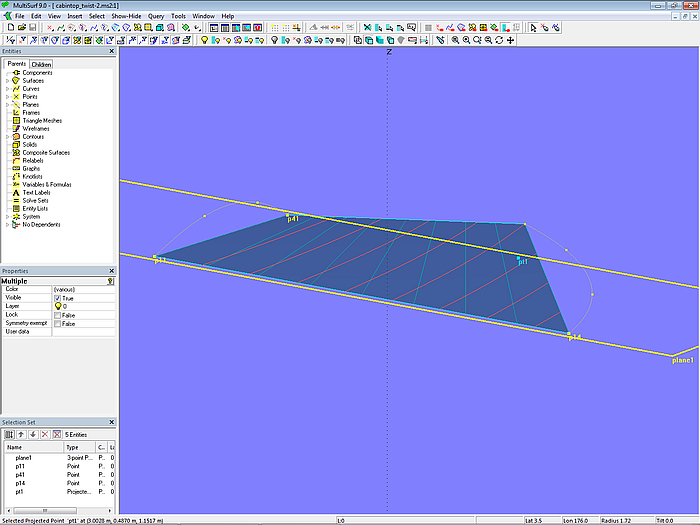The height and width of the screenshot is (525, 700).
Task: Click the Save file toolbar icon
Action: (31, 28)
